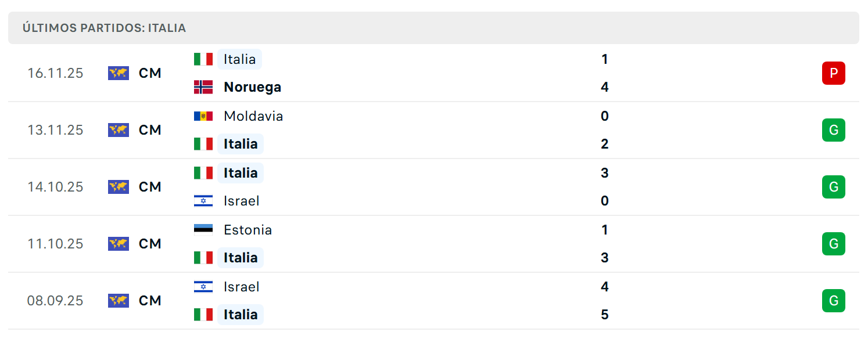Click the Norway flag icon
This screenshot has height=339, width=868.
click(x=203, y=87)
